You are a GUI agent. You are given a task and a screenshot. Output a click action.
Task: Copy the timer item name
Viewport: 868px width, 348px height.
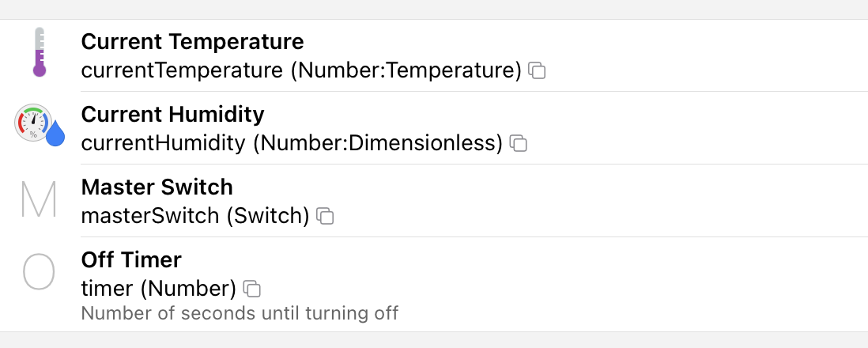point(252,288)
